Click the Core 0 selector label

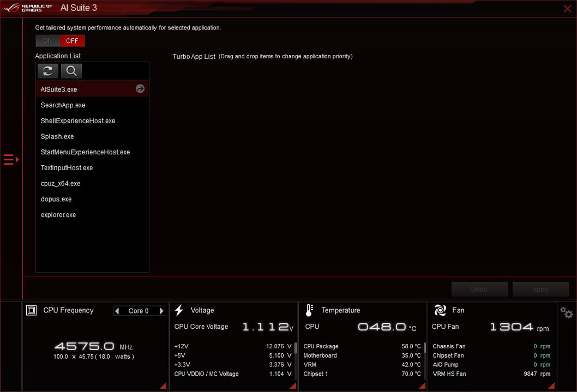click(x=139, y=311)
